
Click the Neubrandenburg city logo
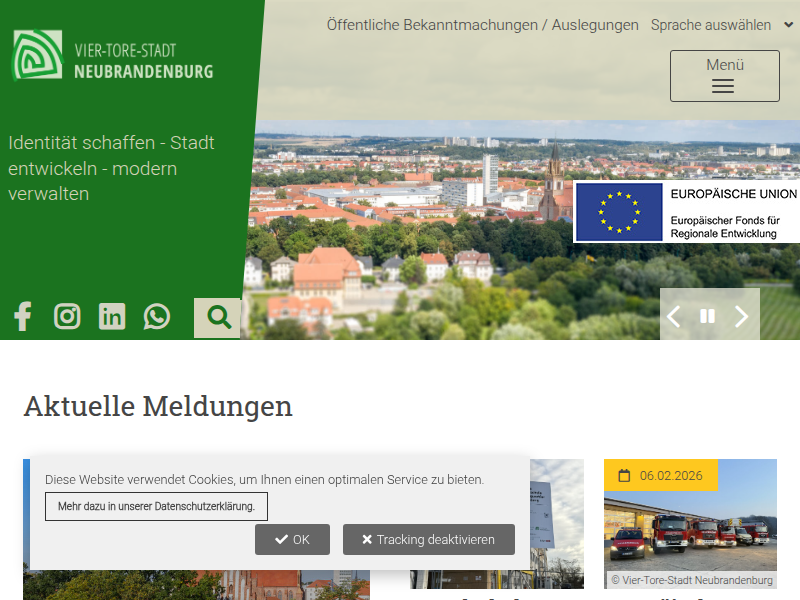113,56
